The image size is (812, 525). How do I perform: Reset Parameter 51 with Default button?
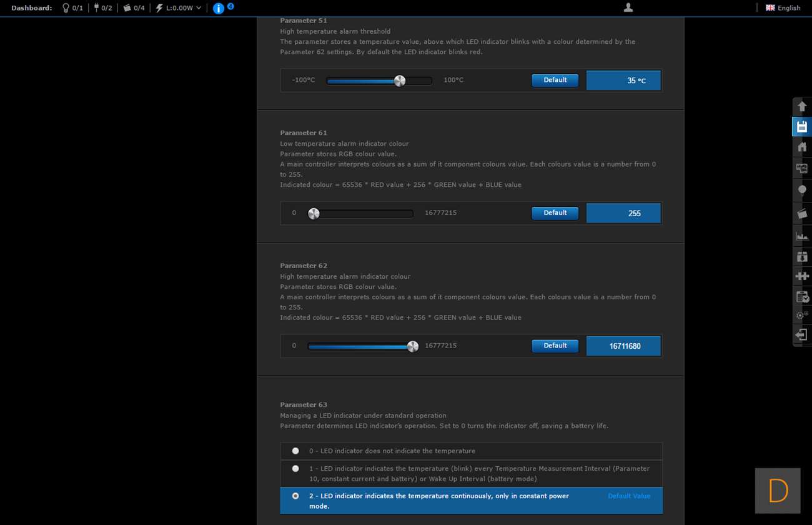click(x=555, y=80)
